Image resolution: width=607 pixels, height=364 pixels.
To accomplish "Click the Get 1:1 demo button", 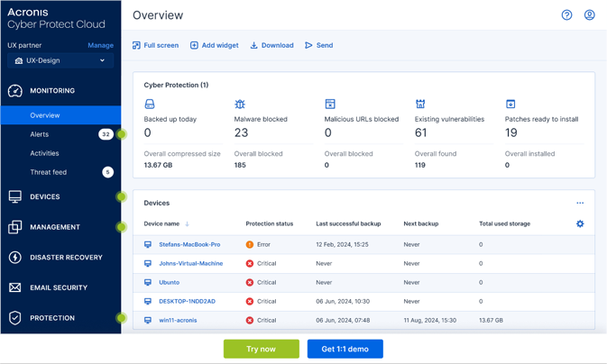I will pos(345,349).
